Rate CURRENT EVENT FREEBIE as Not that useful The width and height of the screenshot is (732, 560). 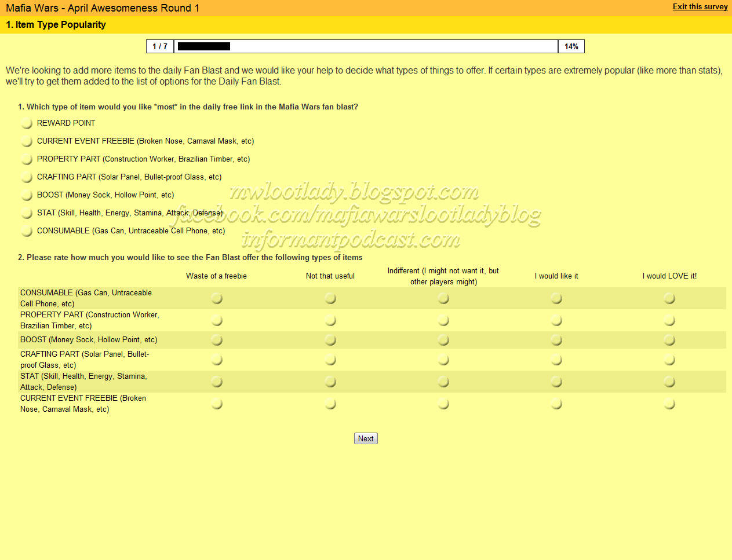coord(330,404)
